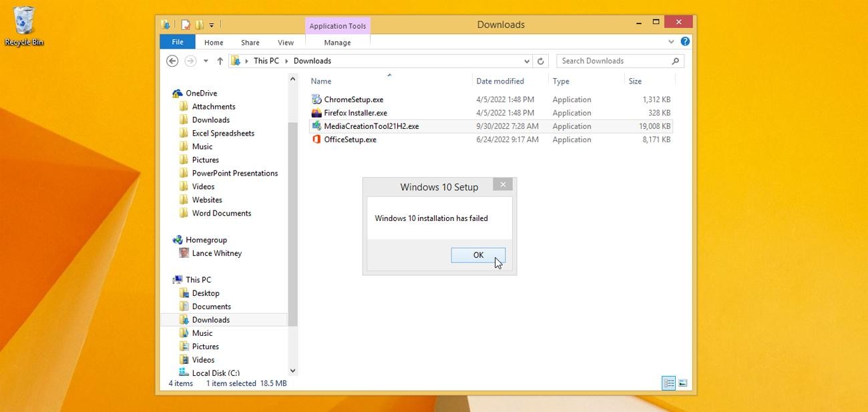Open the Music folder under OneDrive
This screenshot has width=868, height=412.
coord(202,146)
